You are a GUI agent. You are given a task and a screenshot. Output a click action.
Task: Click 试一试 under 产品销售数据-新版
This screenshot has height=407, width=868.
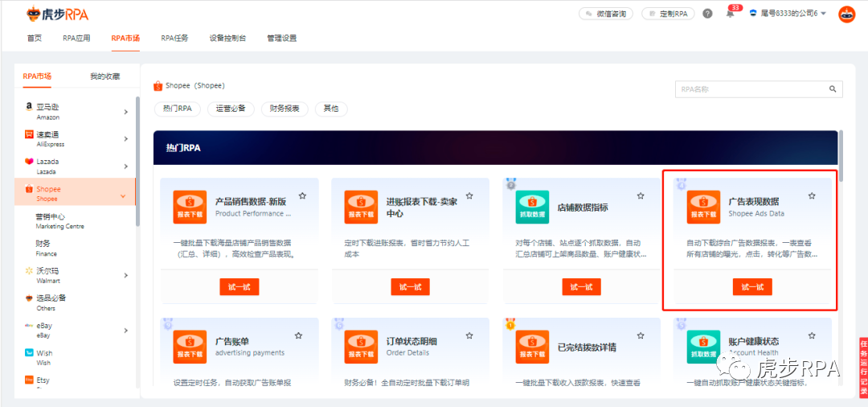point(240,287)
